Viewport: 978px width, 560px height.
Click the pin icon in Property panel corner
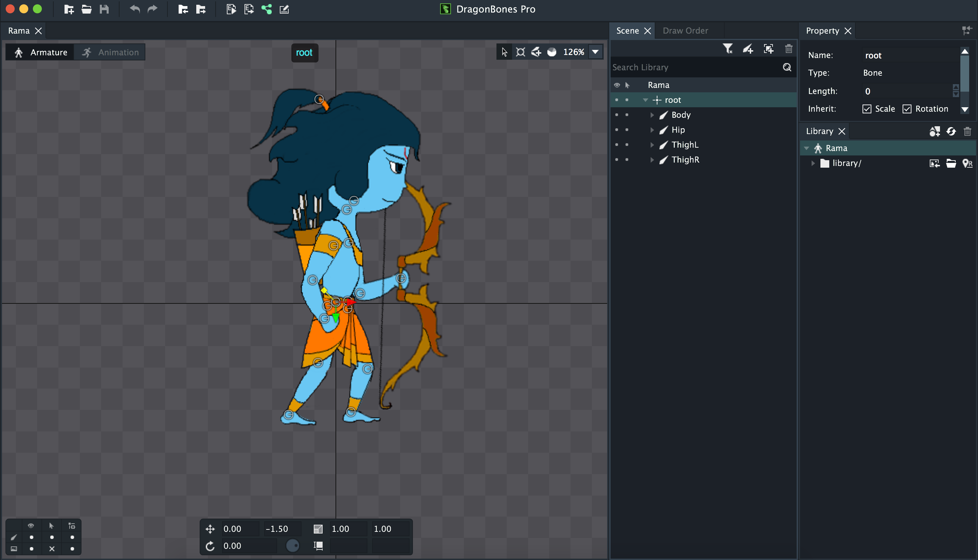(x=966, y=31)
